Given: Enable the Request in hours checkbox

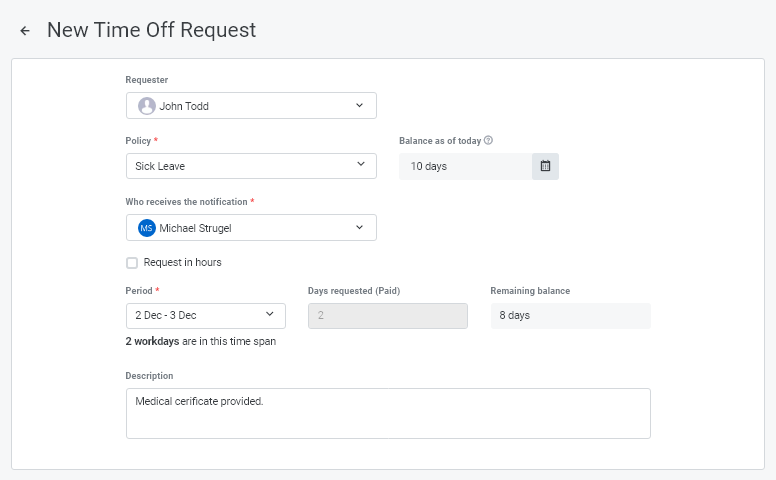Looking at the screenshot, I should coord(132,263).
